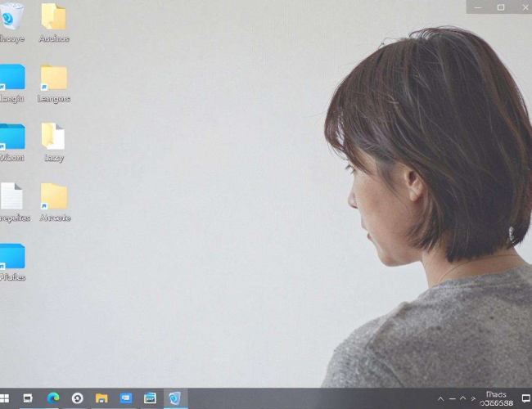Viewport: 532px width, 409px height.
Task: Show hidden system tray icons chevron
Action: pyautogui.click(x=440, y=399)
